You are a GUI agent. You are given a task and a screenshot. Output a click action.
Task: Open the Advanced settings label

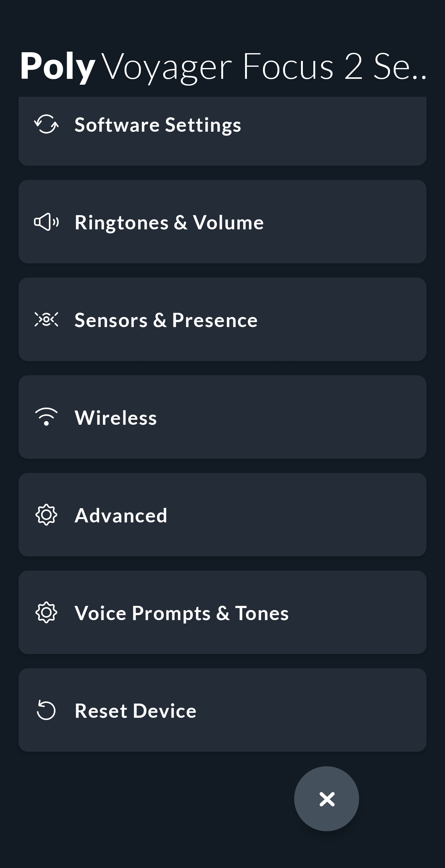[x=121, y=516]
